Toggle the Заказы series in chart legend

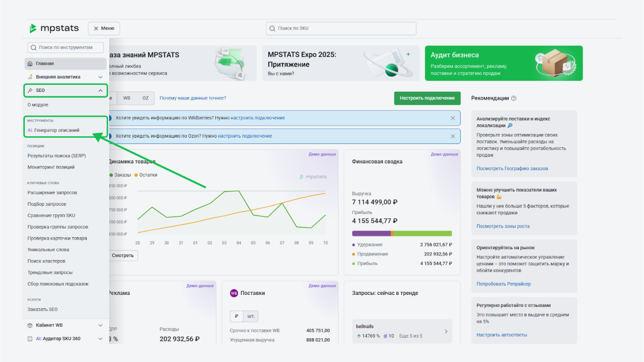(120, 175)
